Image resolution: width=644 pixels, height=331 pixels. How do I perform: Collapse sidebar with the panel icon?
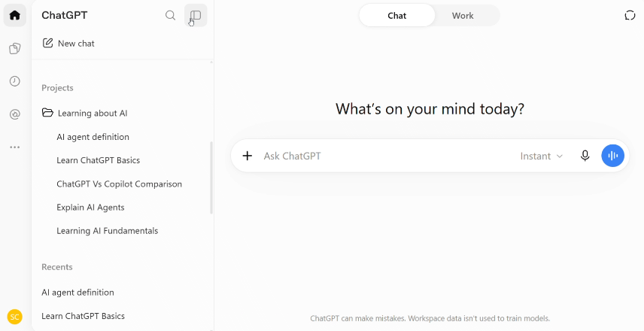click(x=196, y=16)
